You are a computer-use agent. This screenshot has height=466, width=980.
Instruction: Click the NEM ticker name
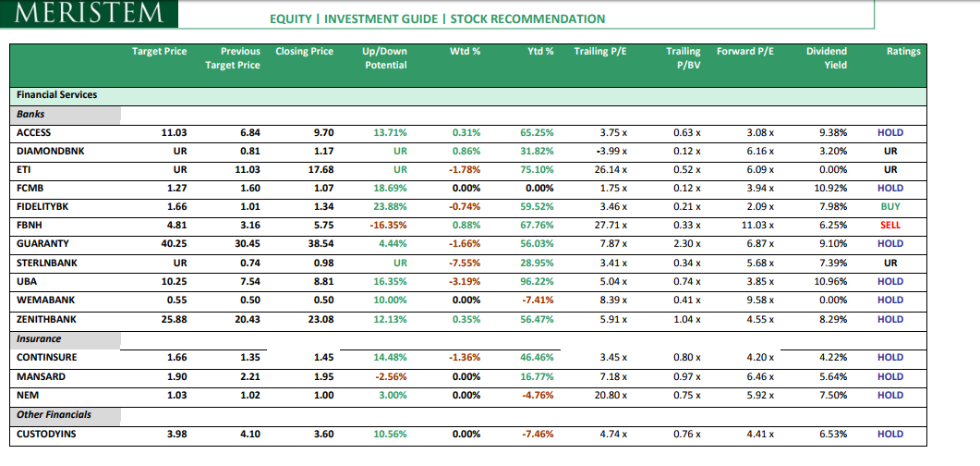[26, 396]
